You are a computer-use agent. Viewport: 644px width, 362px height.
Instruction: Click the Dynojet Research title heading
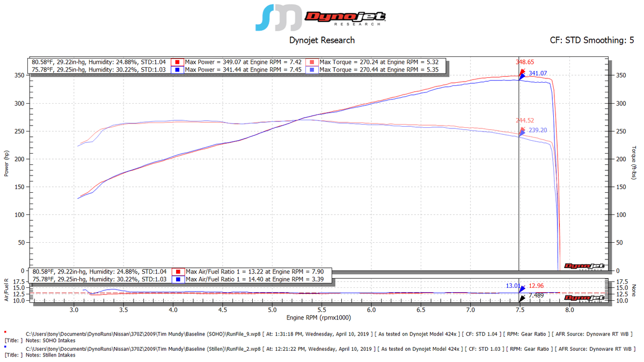click(322, 40)
